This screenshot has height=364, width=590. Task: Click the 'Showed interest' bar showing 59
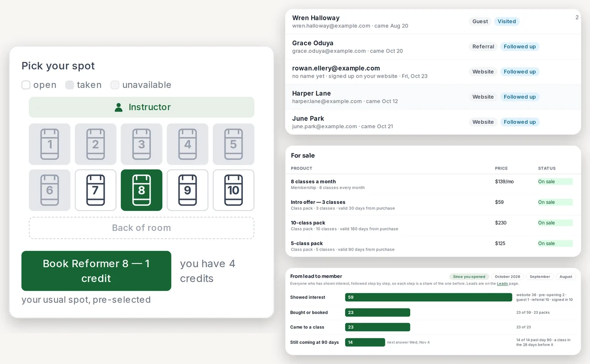429,297
